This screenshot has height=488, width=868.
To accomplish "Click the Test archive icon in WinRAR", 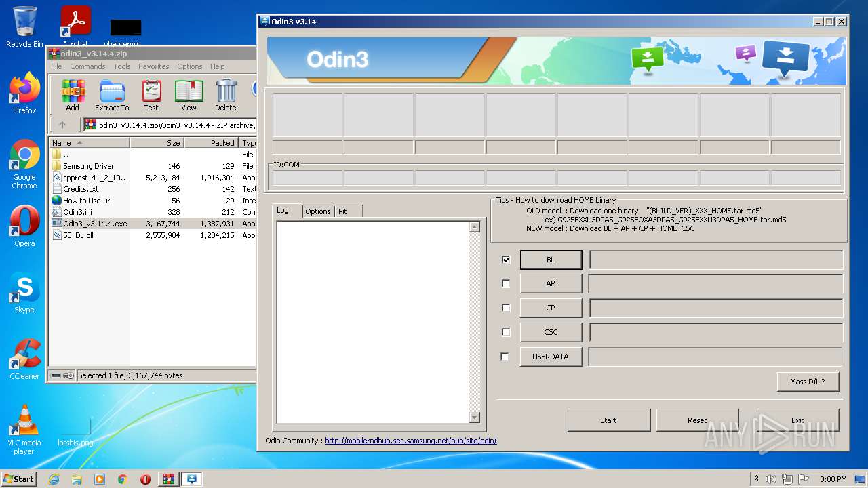I will coord(151,95).
